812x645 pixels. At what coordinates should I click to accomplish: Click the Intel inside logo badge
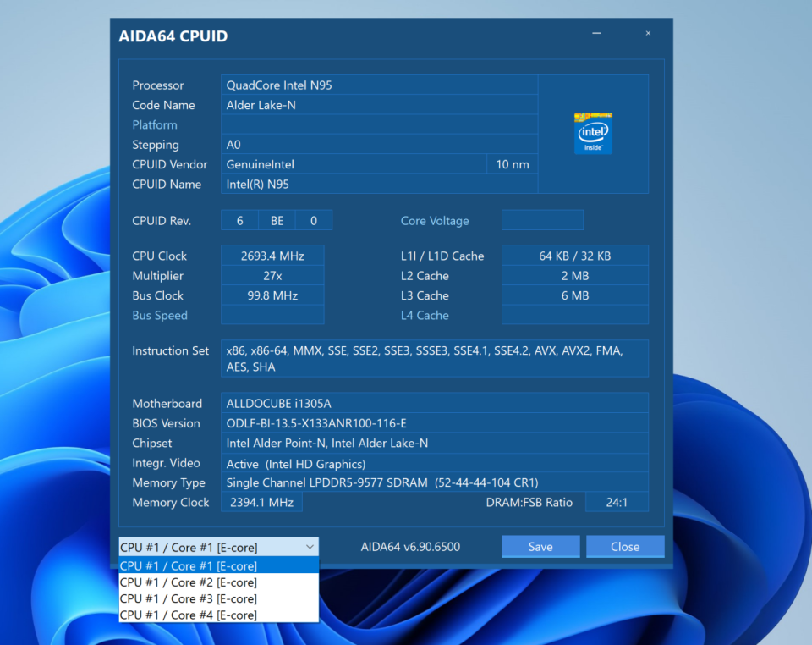click(593, 133)
